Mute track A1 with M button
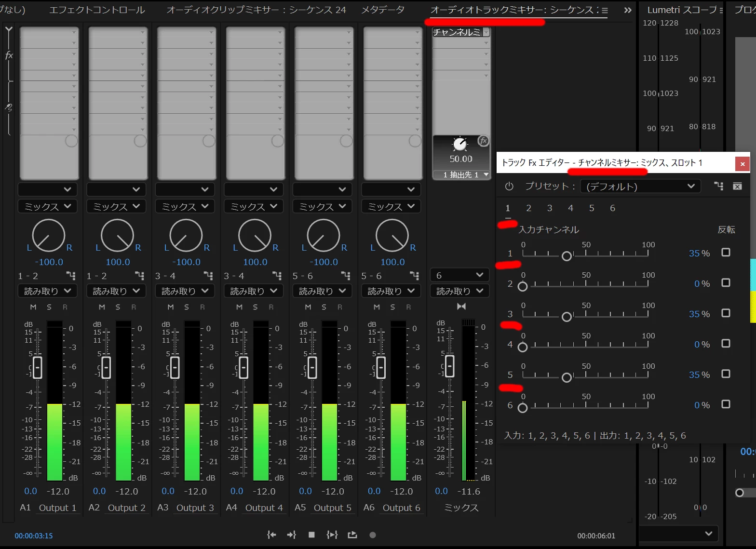 pyautogui.click(x=33, y=307)
